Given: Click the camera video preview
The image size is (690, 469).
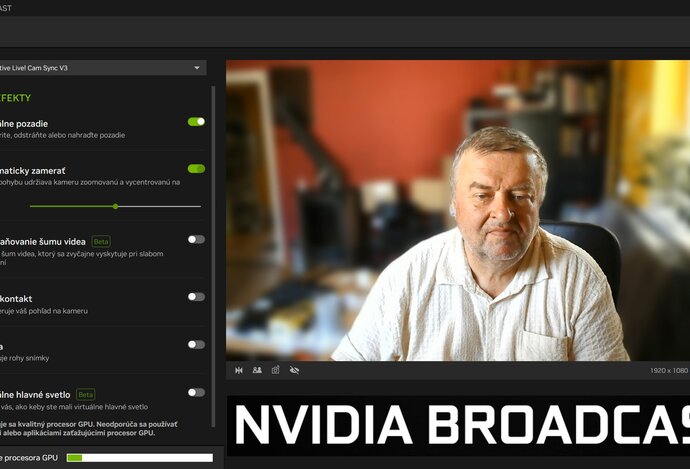Looking at the screenshot, I should [x=458, y=210].
